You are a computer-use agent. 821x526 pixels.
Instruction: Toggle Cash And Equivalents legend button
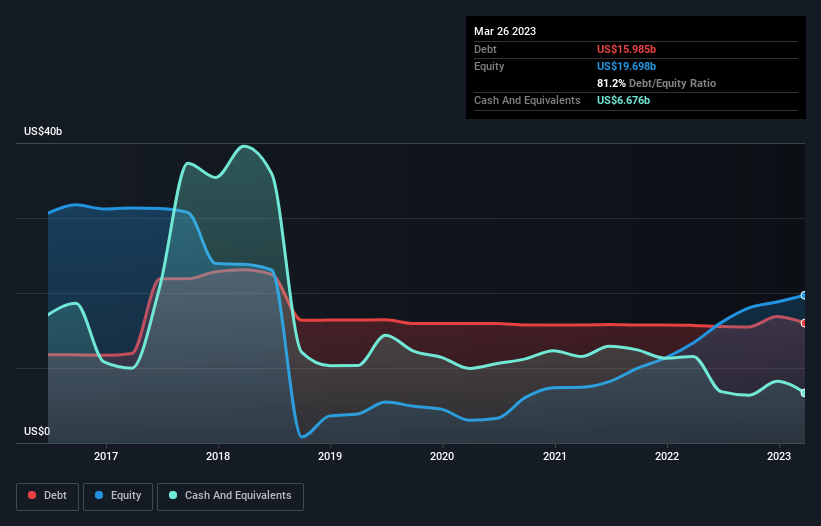230,496
